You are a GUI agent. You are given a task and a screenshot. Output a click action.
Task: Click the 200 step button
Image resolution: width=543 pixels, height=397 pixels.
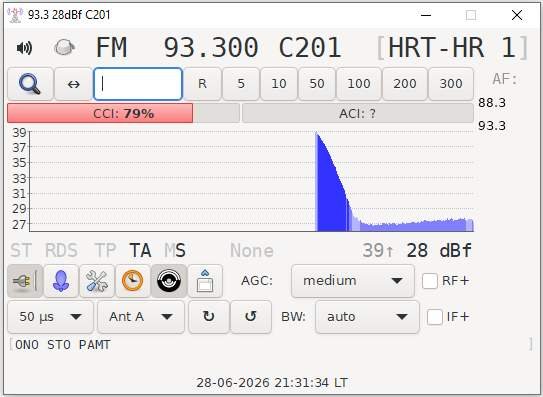coord(404,84)
